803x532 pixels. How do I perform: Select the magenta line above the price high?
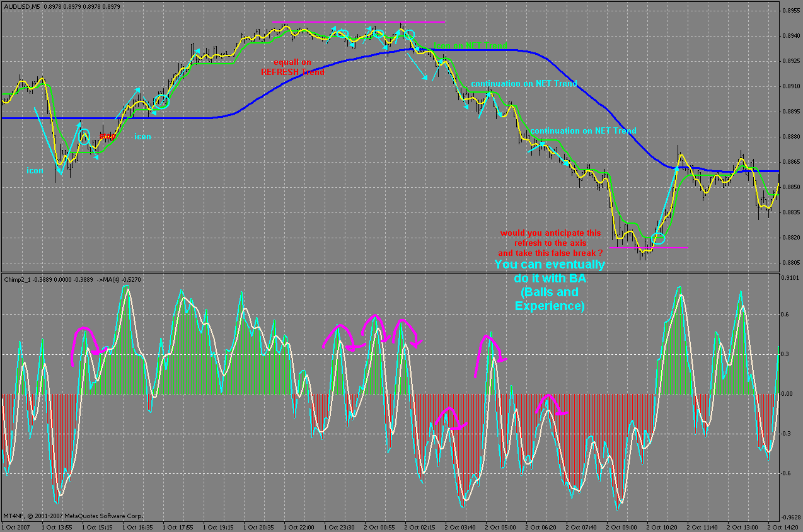coord(358,22)
